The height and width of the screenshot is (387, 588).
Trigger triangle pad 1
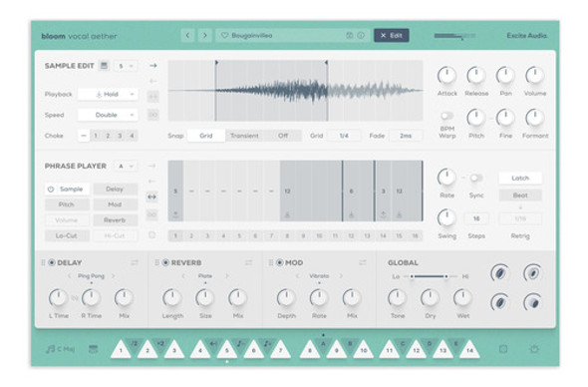click(121, 350)
